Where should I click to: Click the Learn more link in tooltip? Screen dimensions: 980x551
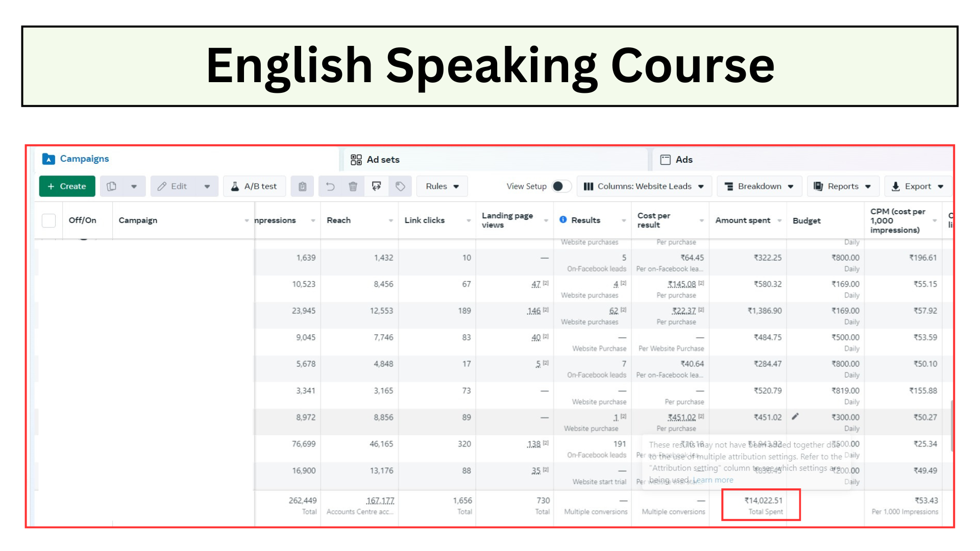coord(713,480)
